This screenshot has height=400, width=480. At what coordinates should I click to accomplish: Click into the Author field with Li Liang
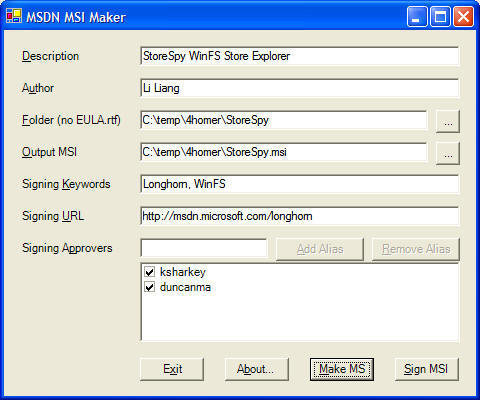click(x=300, y=88)
